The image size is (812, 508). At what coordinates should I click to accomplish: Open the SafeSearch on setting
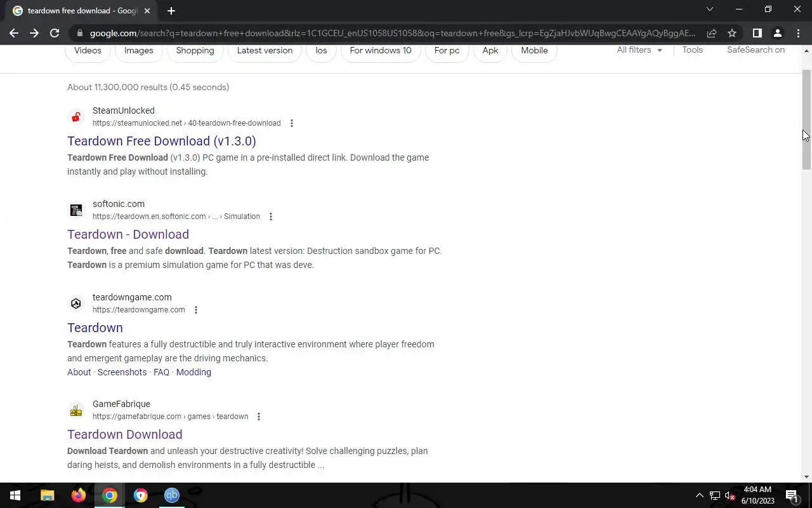(x=756, y=50)
